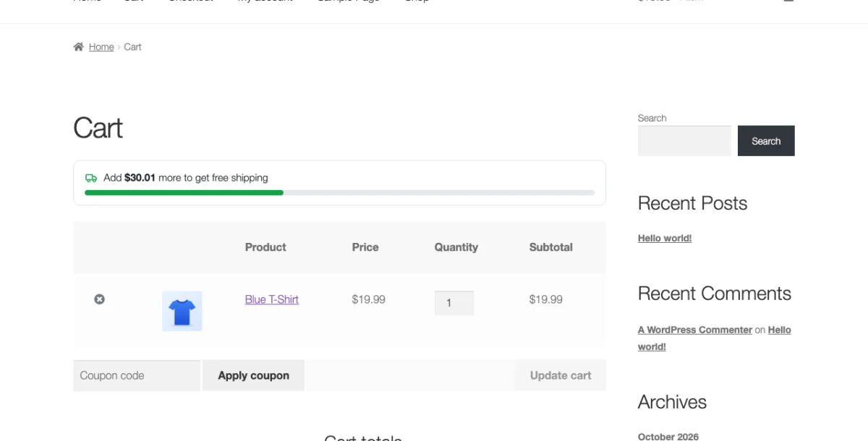The width and height of the screenshot is (868, 441).
Task: Open the Blue T-Shirt product link
Action: pyautogui.click(x=272, y=299)
